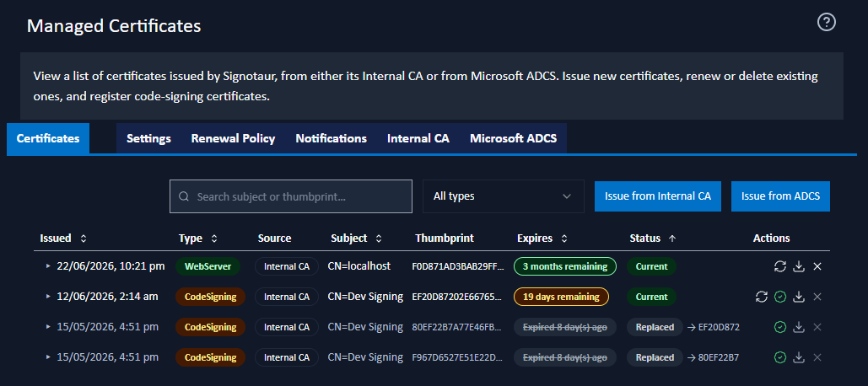This screenshot has height=386, width=868.
Task: Click the WebServer type badge
Action: [208, 266]
